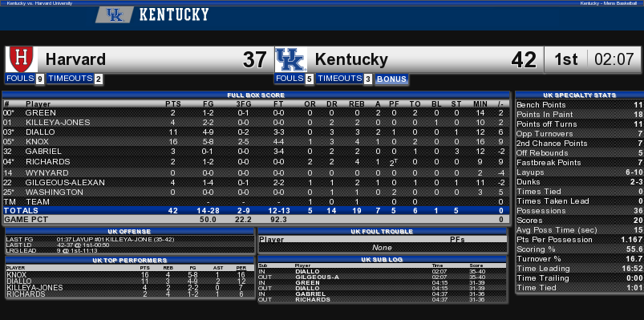Click the Time Leading stat row
This screenshot has width=644, height=320.
pyautogui.click(x=580, y=268)
